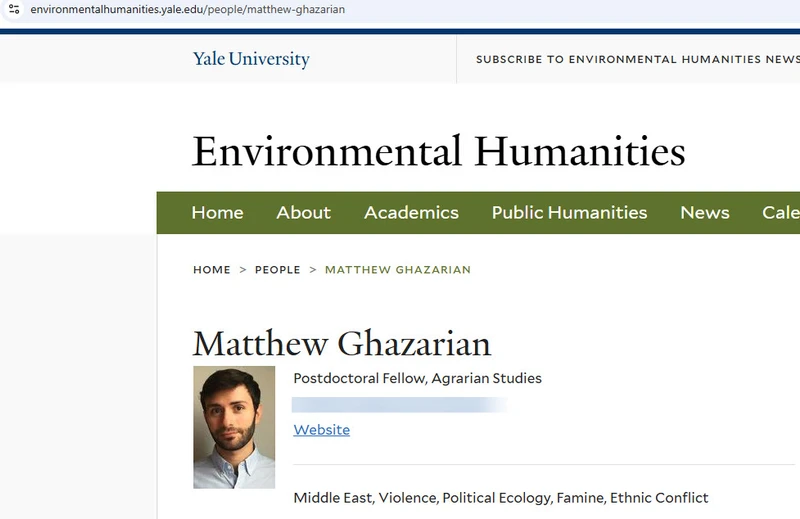Click the Postdoctoral Fellow, Agrarian Studies text
Viewport: 800px width, 519px height.
[x=417, y=378]
